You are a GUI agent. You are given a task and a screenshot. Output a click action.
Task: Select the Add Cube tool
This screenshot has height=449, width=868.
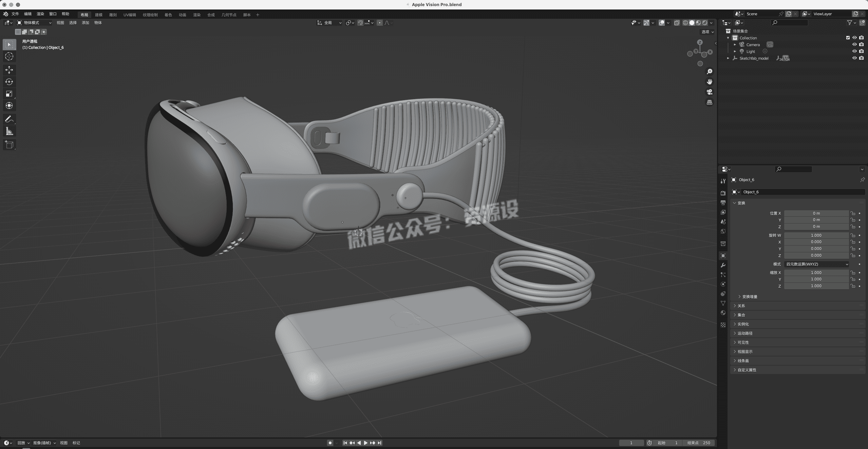(9, 145)
